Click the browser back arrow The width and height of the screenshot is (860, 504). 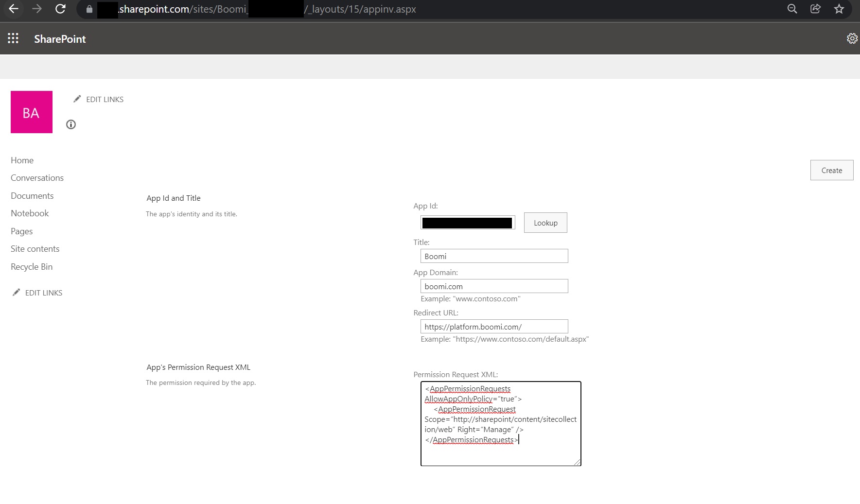14,9
